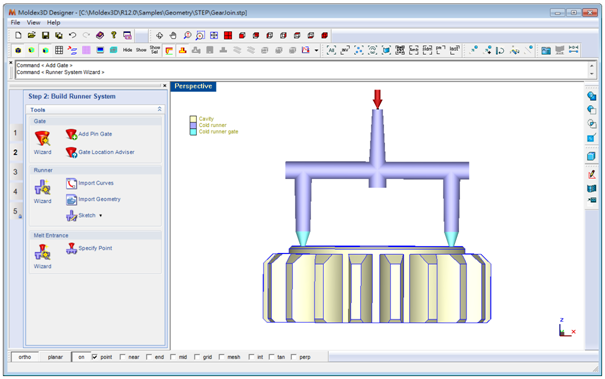605x379 pixels.
Task: Enable the near snap checkbox
Action: click(x=122, y=357)
